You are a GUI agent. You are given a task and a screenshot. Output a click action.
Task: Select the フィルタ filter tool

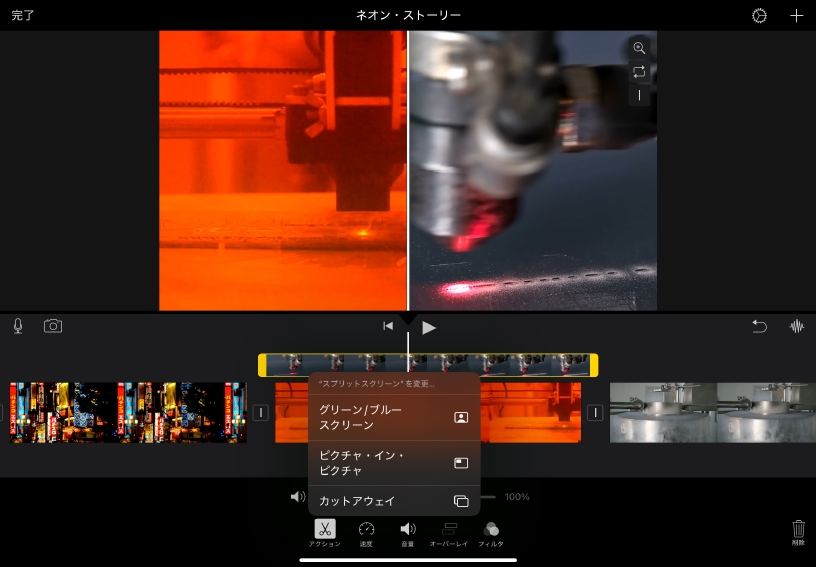pyautogui.click(x=490, y=533)
